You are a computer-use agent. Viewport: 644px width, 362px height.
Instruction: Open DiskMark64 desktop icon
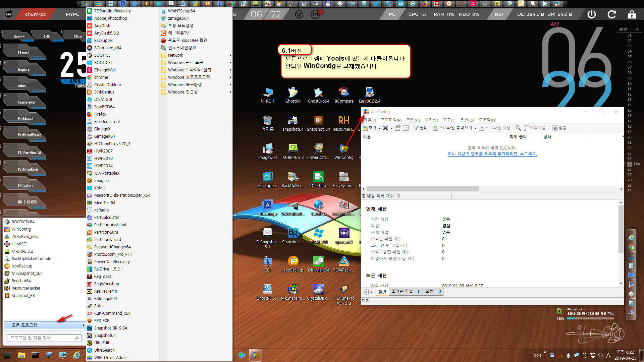(318, 264)
